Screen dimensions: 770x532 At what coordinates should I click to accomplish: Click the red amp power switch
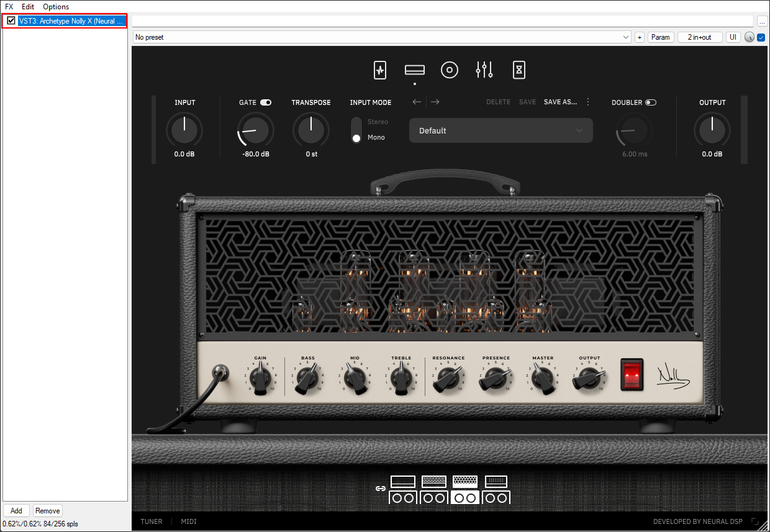[x=633, y=374]
